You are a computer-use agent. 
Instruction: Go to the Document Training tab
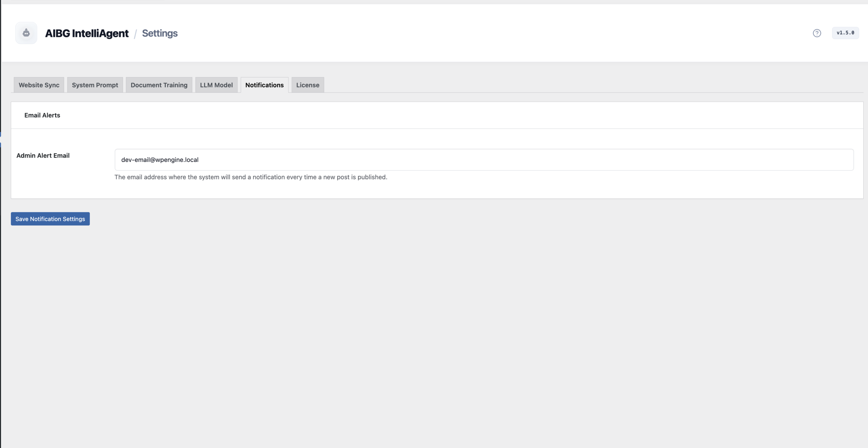coord(159,85)
